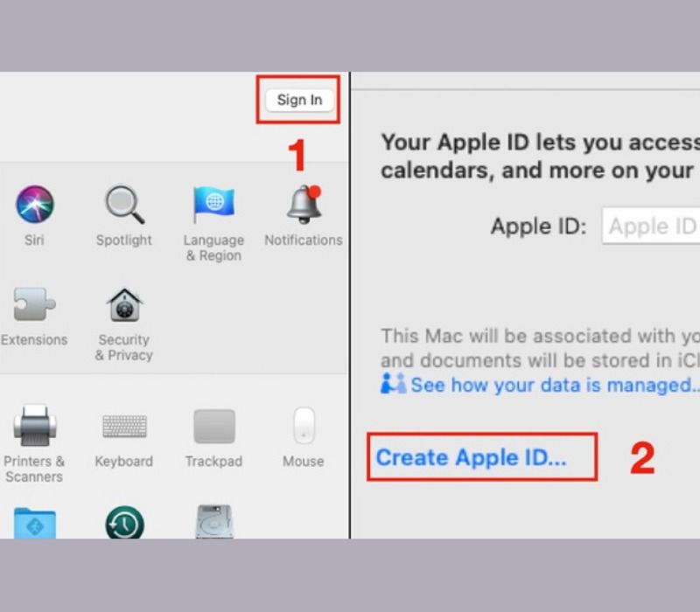700x612 pixels.
Task: Click the data privacy handshake icon
Action: click(393, 384)
